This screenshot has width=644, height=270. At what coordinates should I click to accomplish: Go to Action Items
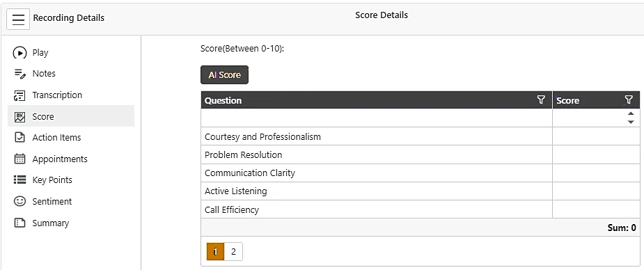point(70,138)
